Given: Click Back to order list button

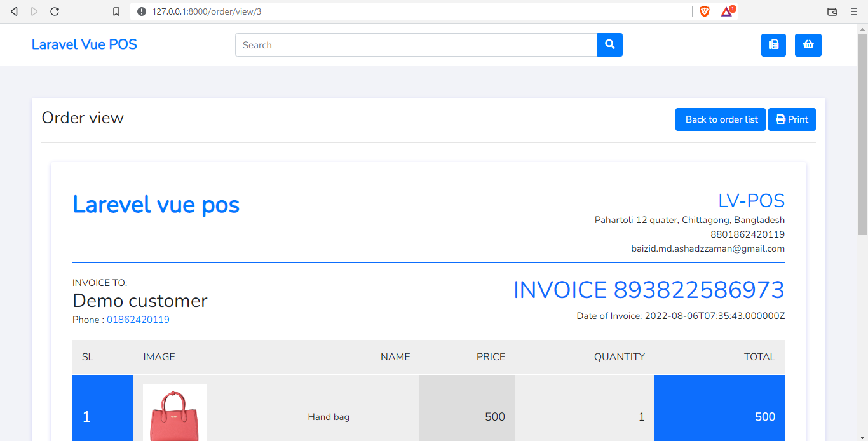Looking at the screenshot, I should point(721,119).
